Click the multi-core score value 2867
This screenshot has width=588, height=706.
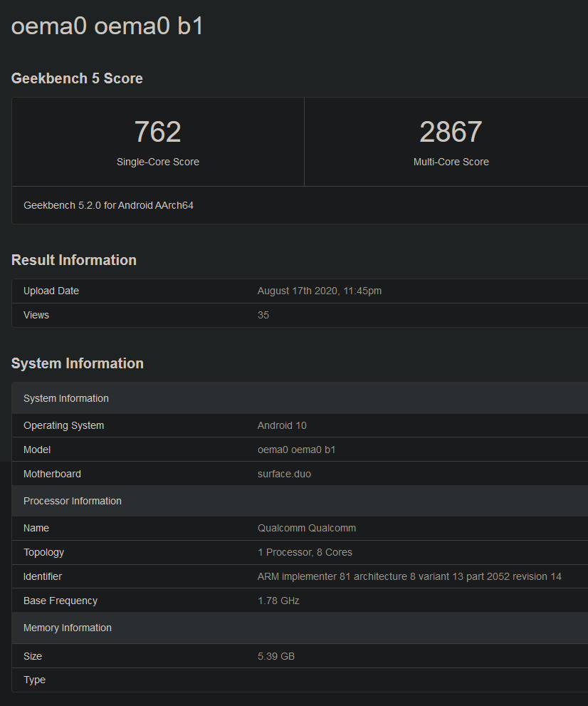point(451,132)
